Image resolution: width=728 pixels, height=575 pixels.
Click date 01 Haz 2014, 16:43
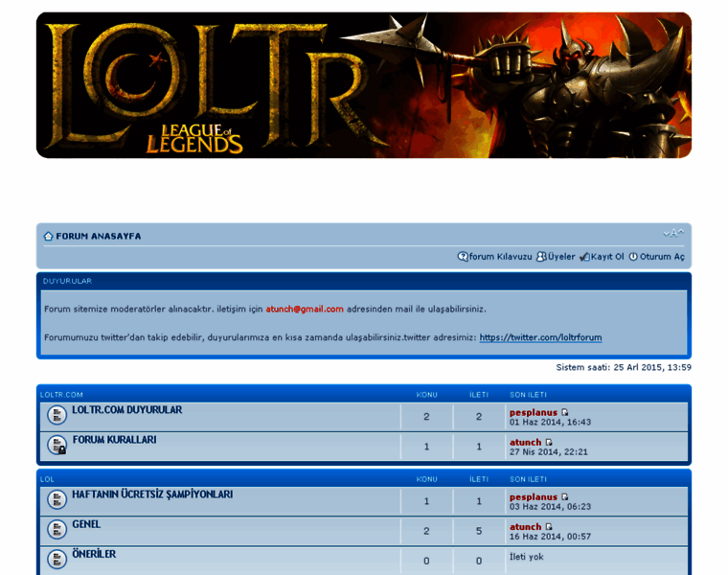[x=550, y=423]
